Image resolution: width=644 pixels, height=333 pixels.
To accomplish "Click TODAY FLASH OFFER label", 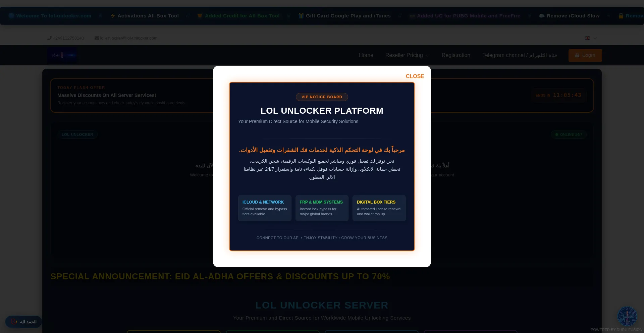I will 81,88.
